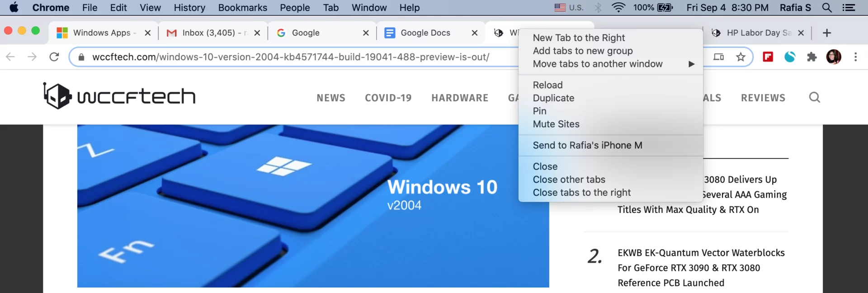Image resolution: width=868 pixels, height=293 pixels.
Task: Open the device toggle icon in the address bar
Action: point(718,57)
